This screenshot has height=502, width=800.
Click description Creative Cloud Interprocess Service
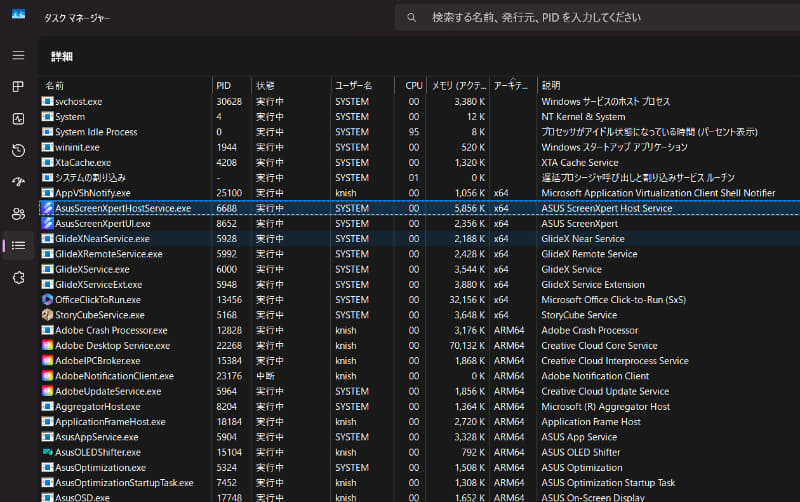click(x=615, y=361)
